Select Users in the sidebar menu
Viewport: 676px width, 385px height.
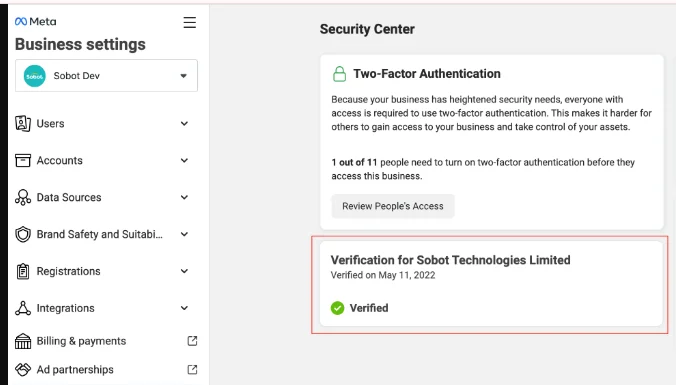tap(50, 124)
